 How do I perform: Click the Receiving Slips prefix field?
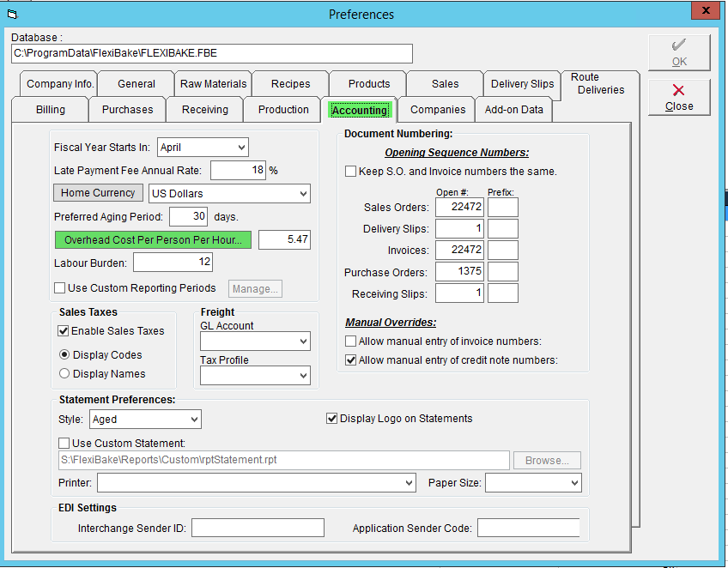(503, 293)
